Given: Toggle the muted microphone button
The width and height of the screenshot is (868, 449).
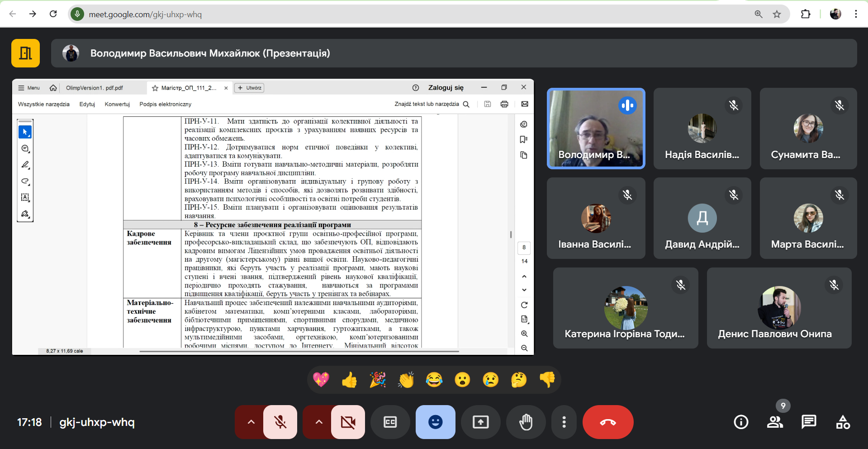Looking at the screenshot, I should (x=280, y=422).
